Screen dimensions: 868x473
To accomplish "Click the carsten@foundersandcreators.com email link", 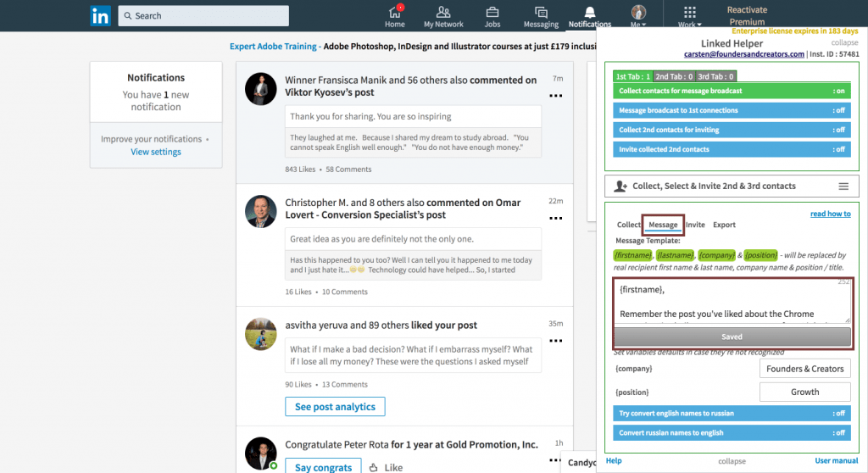I will [744, 53].
